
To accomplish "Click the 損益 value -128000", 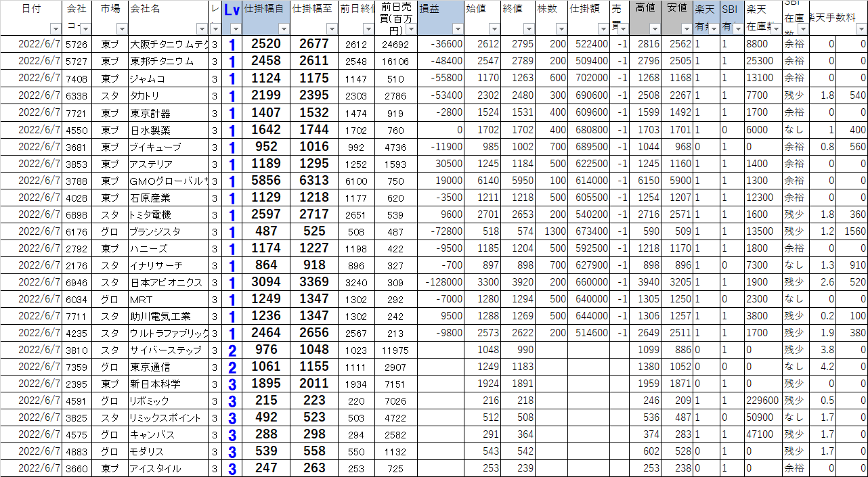I will pos(441,282).
